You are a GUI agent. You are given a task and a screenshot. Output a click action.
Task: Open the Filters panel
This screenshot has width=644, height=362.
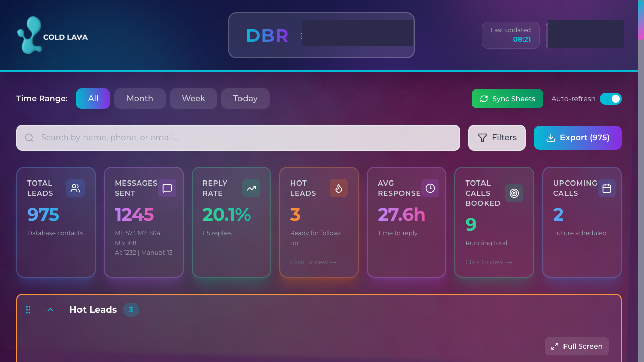[x=497, y=137]
